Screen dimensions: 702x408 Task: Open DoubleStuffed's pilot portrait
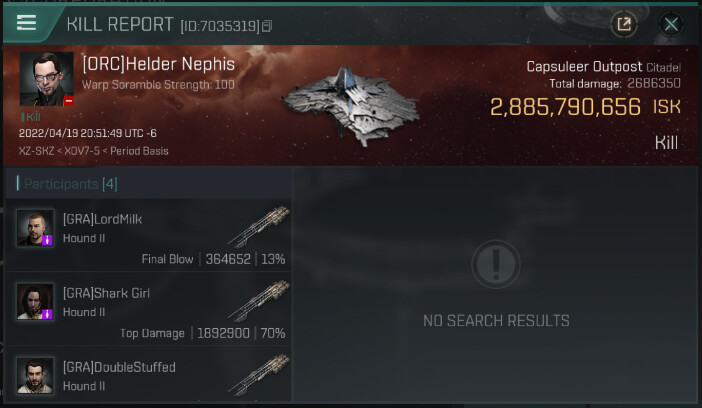coord(35,375)
